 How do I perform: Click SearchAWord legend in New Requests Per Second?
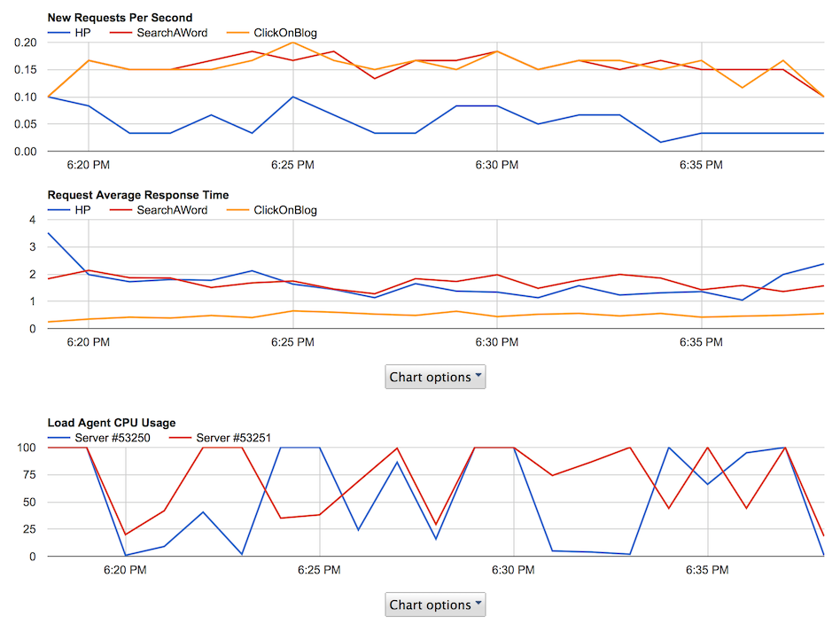pos(159,33)
